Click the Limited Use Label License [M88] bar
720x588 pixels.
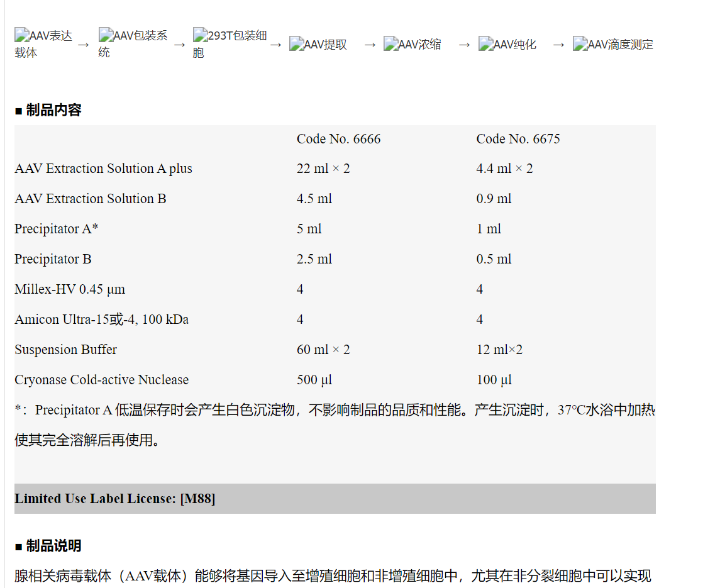[115, 499]
